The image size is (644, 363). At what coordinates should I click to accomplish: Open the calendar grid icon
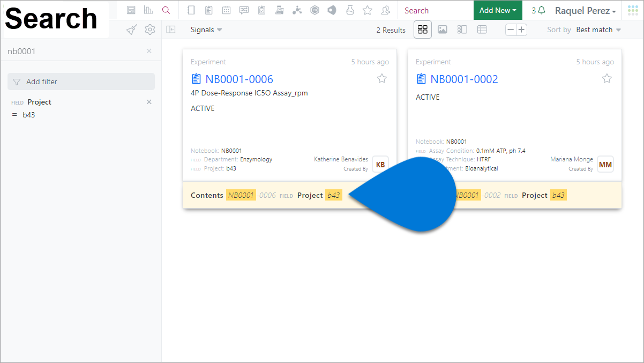point(227,10)
